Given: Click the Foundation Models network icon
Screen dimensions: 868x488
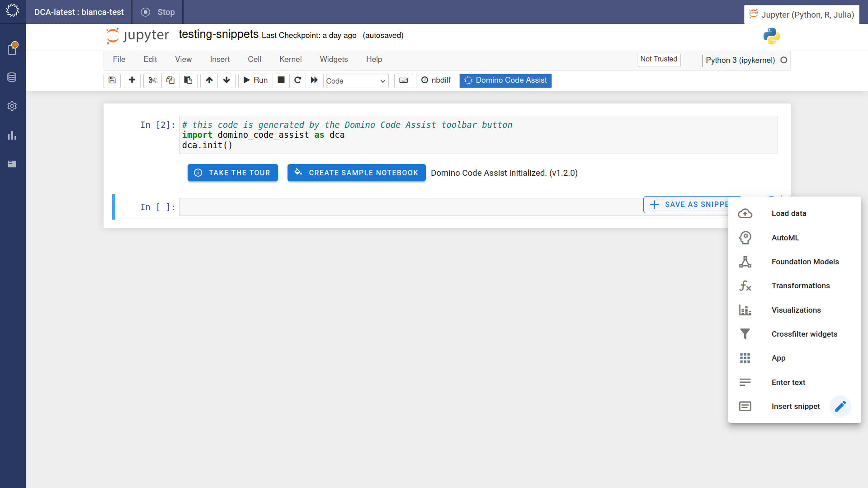Looking at the screenshot, I should (745, 262).
